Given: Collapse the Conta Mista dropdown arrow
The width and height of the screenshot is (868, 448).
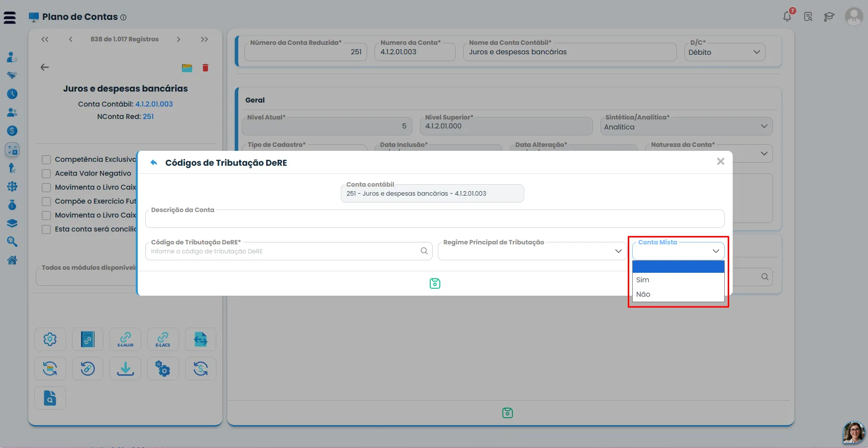Looking at the screenshot, I should tap(716, 251).
